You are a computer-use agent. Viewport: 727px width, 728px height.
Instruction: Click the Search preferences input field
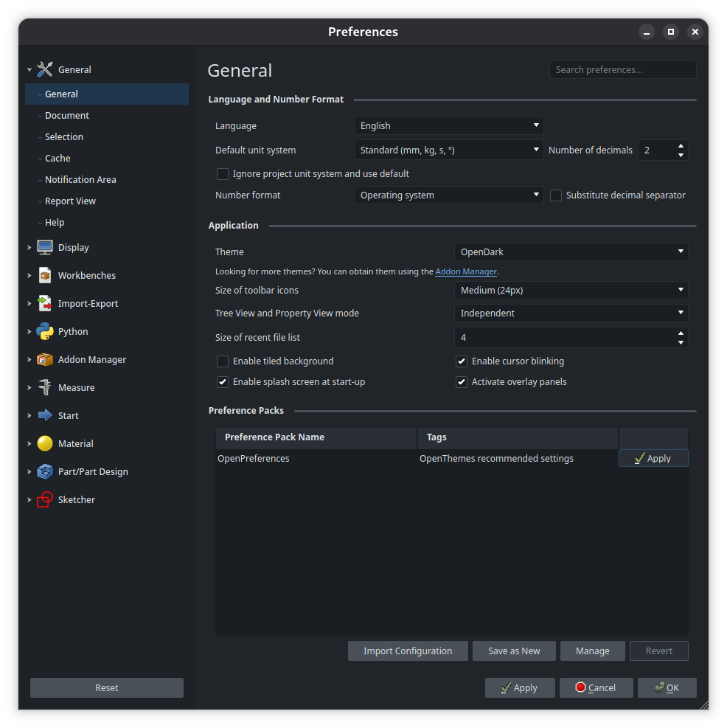click(622, 70)
